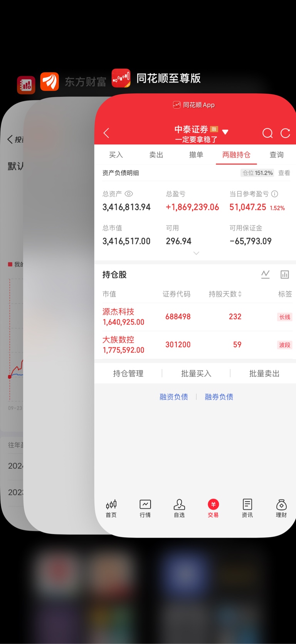Click 查看 next to 仓位
The image size is (296, 644).
(284, 173)
